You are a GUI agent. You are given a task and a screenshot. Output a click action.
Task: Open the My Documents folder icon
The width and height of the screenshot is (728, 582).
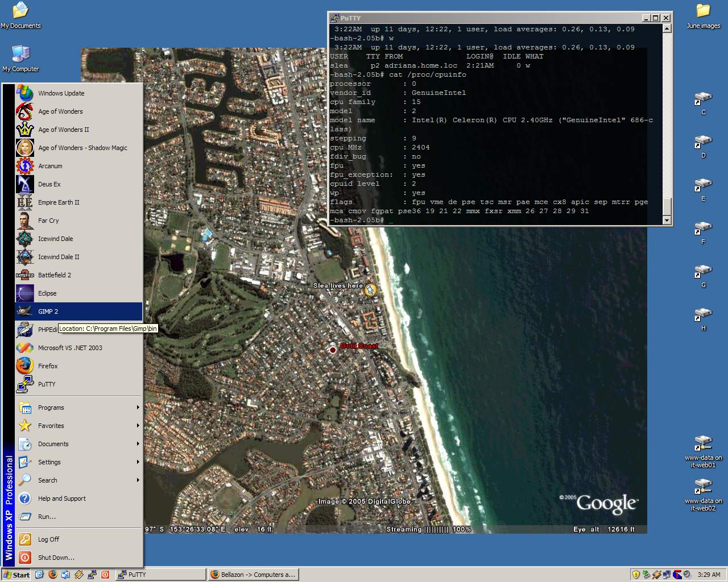coord(20,11)
